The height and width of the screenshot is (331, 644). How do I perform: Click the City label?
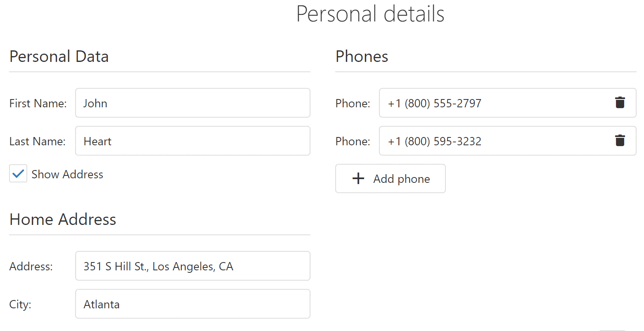pyautogui.click(x=20, y=304)
